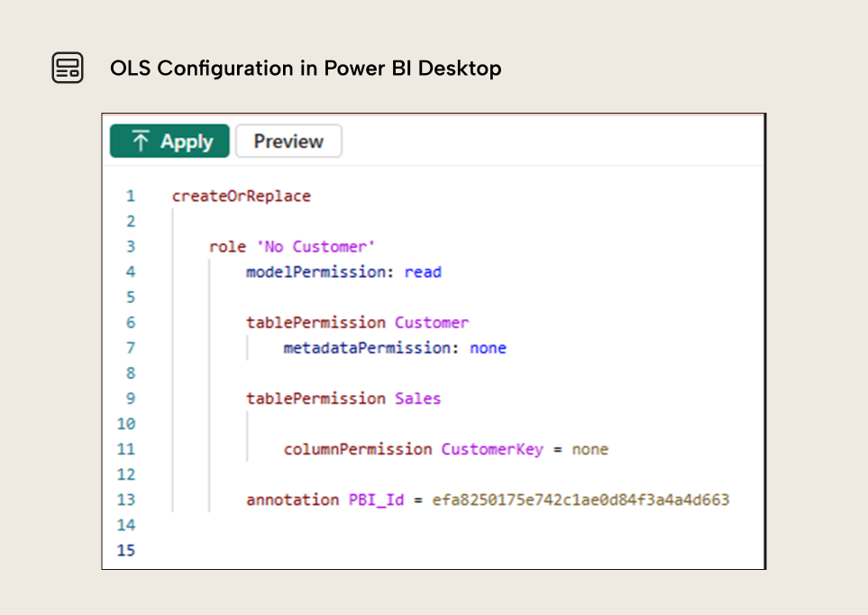Viewport: 868px width, 615px height.
Task: Click line number 13 in the gutter
Action: [126, 500]
